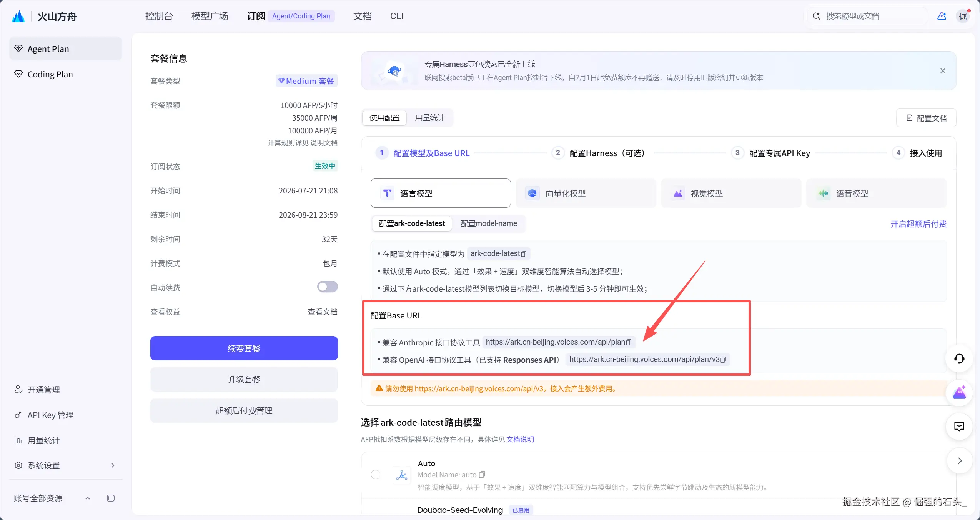The width and height of the screenshot is (980, 520).
Task: Go to step 4 接入使用
Action: tap(917, 153)
